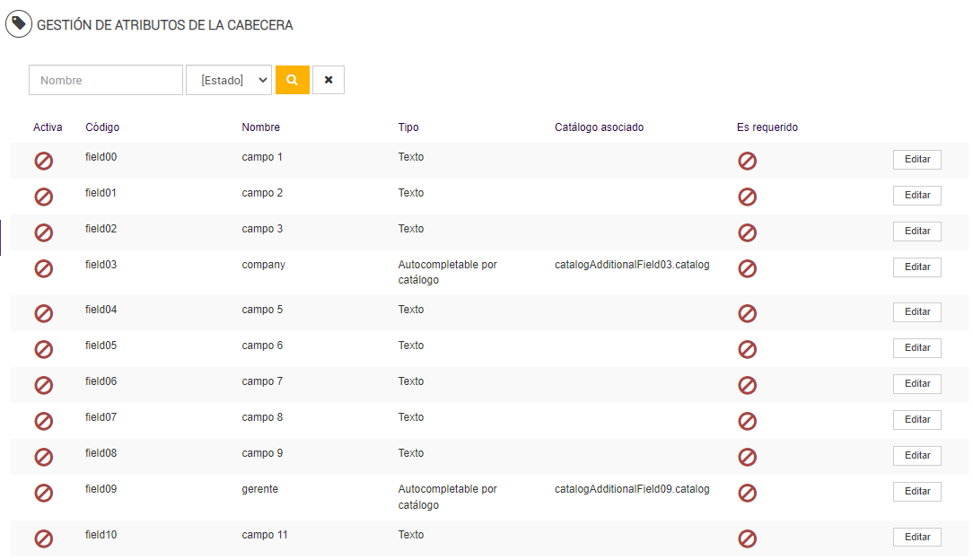Click the Tipo column header
Viewport: 973px width, 560px height.
(408, 127)
